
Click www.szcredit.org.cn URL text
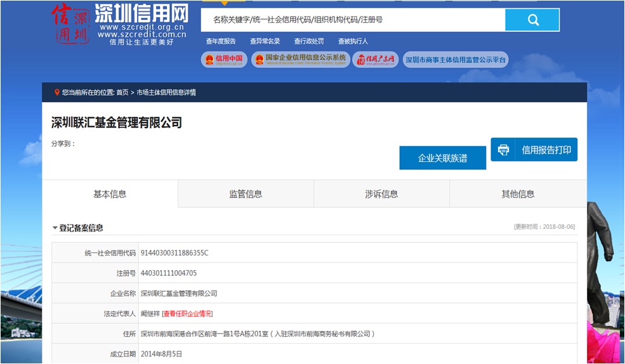point(142,27)
